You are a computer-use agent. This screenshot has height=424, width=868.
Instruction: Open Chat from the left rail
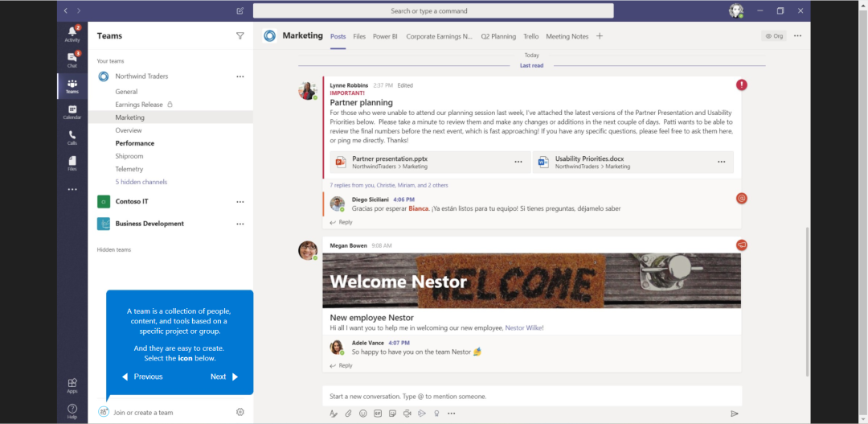pyautogui.click(x=72, y=60)
